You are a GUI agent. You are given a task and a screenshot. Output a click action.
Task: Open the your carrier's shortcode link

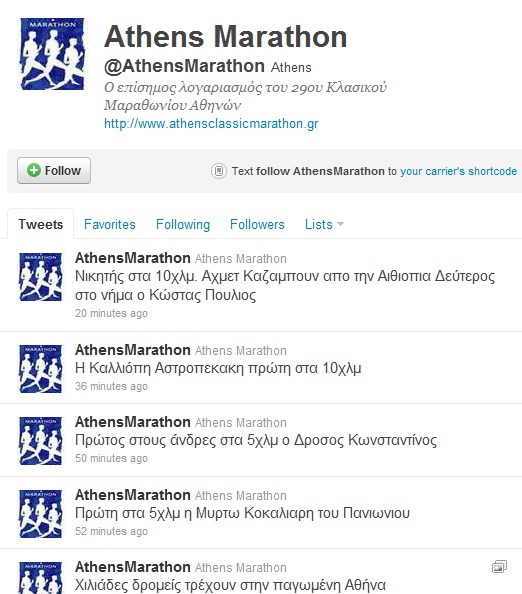458,171
